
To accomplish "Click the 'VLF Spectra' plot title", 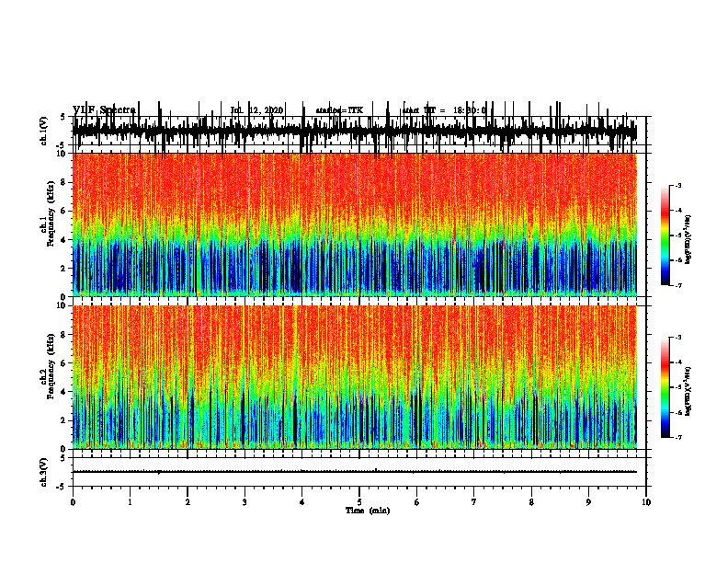I will pyautogui.click(x=104, y=110).
